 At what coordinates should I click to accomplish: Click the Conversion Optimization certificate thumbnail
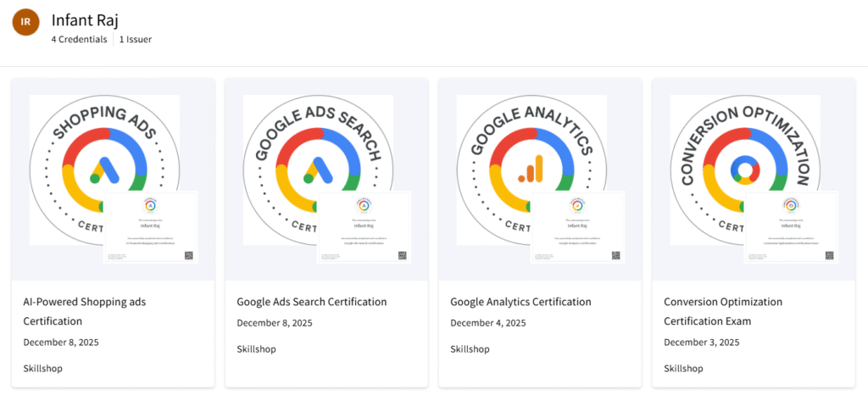tap(791, 227)
